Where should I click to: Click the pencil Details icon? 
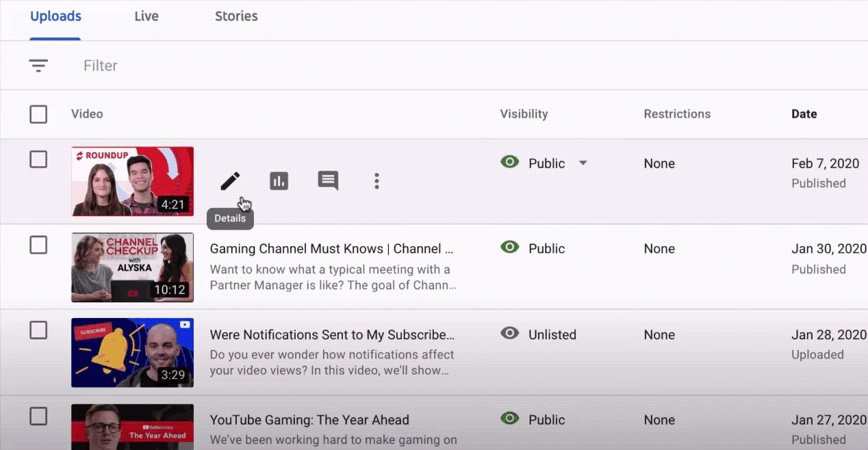pyautogui.click(x=230, y=181)
